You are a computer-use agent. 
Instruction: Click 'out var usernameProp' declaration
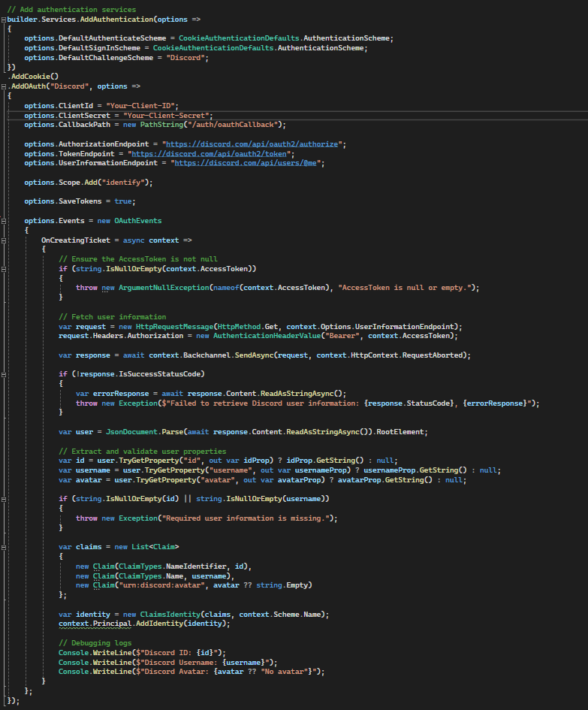click(303, 470)
